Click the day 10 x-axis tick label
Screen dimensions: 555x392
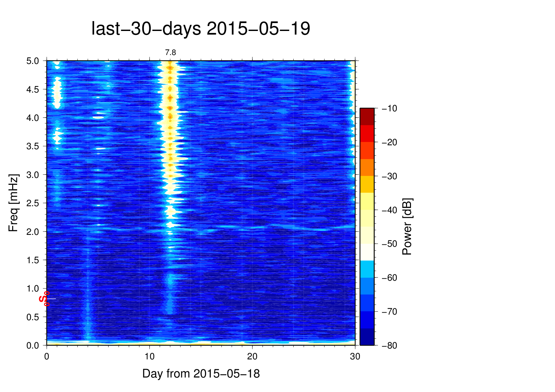[149, 356]
